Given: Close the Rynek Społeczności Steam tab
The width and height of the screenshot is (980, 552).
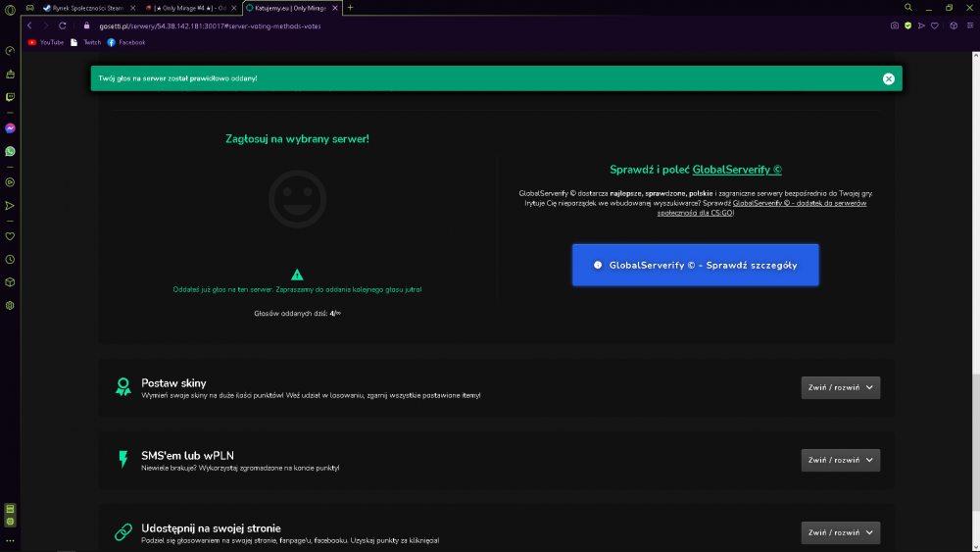Looking at the screenshot, I should point(132,8).
